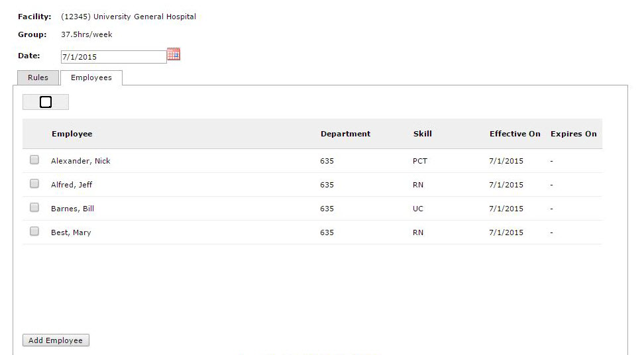
Task: Switch to the Rules tab
Action: click(x=38, y=77)
